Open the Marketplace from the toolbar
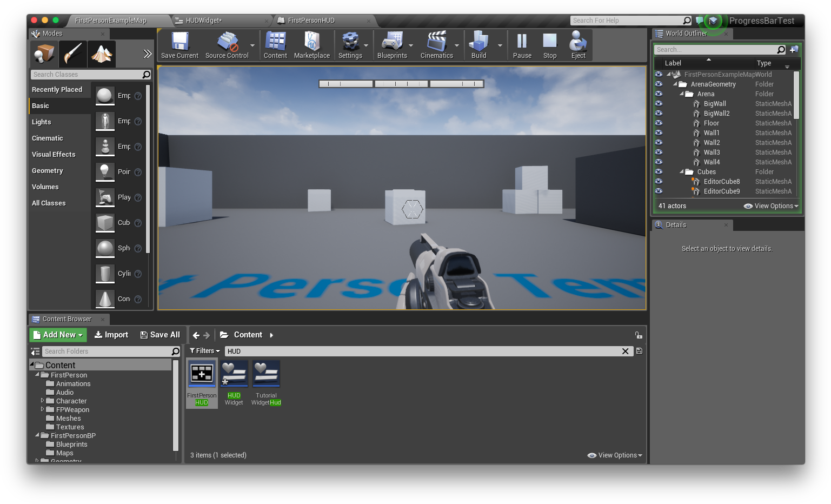The width and height of the screenshot is (831, 504). click(x=311, y=42)
